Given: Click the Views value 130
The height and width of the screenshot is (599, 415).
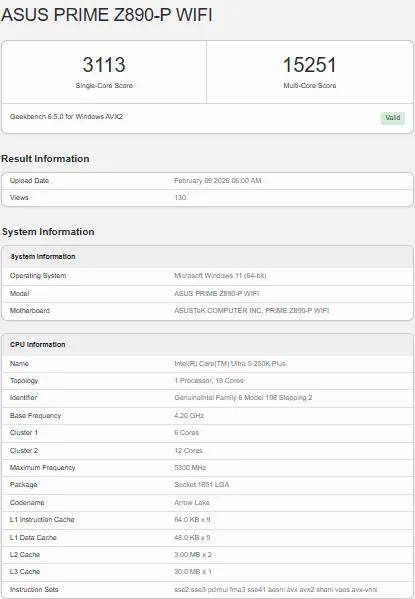Looking at the screenshot, I should (180, 198).
